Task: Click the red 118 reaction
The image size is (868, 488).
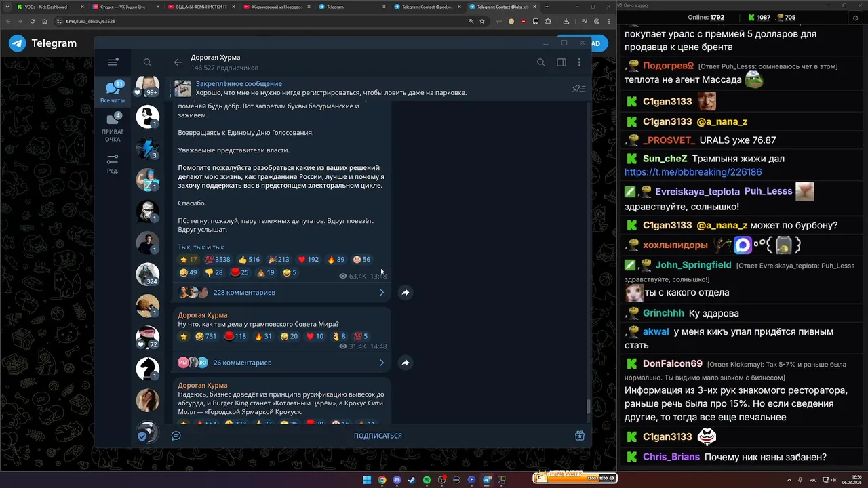Action: point(235,336)
